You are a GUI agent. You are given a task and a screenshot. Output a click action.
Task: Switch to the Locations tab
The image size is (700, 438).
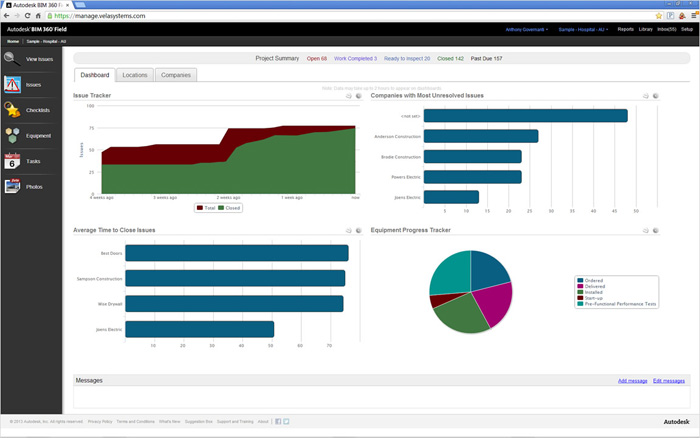[x=134, y=75]
